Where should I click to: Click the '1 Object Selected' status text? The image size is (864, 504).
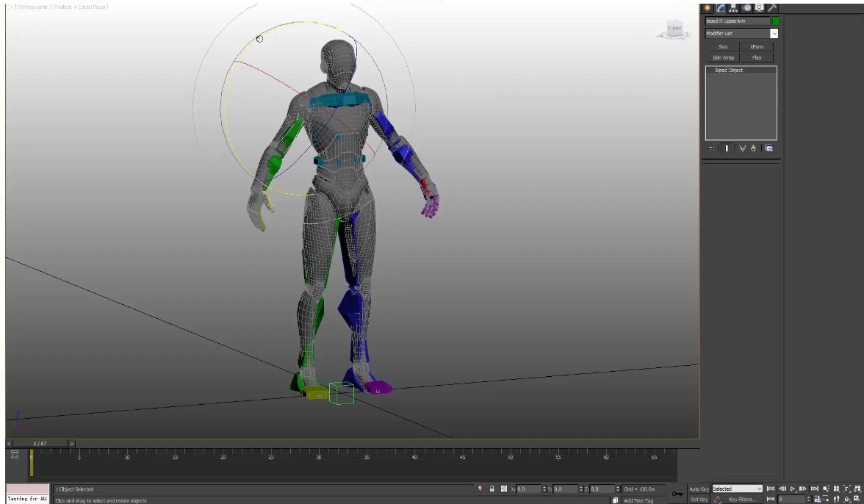point(74,489)
